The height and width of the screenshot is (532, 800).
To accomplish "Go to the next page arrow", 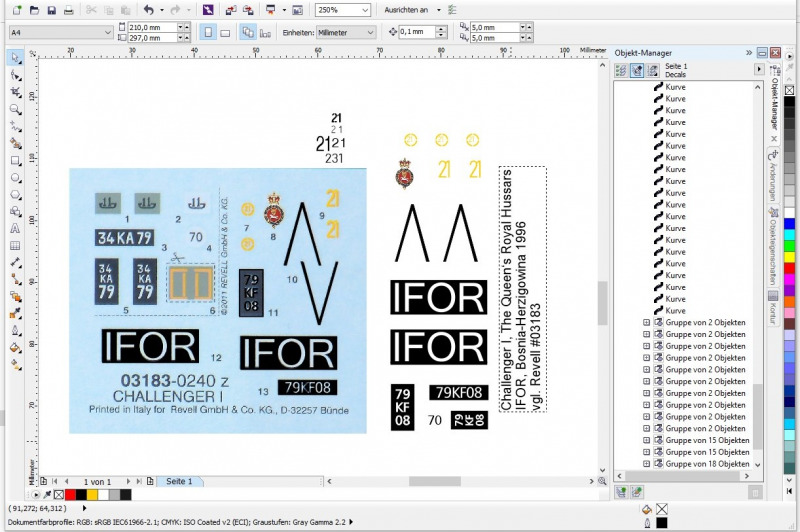I will 128,481.
